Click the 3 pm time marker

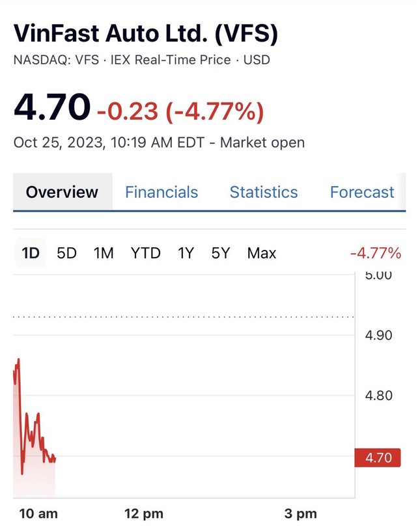[x=300, y=513]
